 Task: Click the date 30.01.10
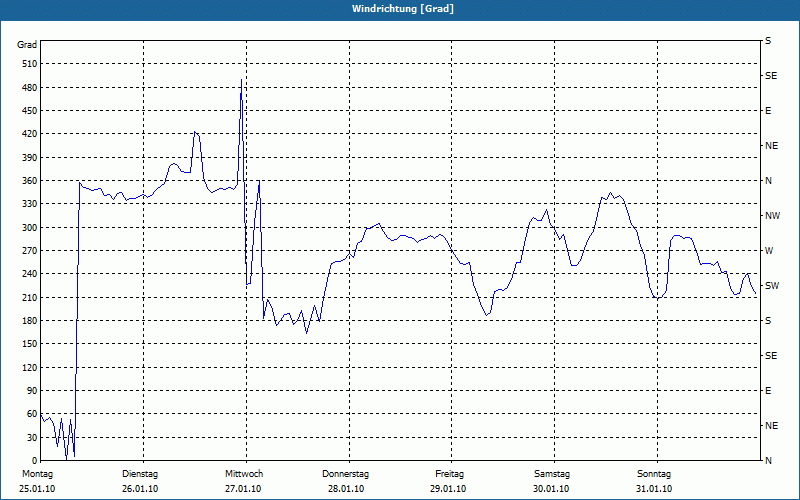[x=552, y=489]
